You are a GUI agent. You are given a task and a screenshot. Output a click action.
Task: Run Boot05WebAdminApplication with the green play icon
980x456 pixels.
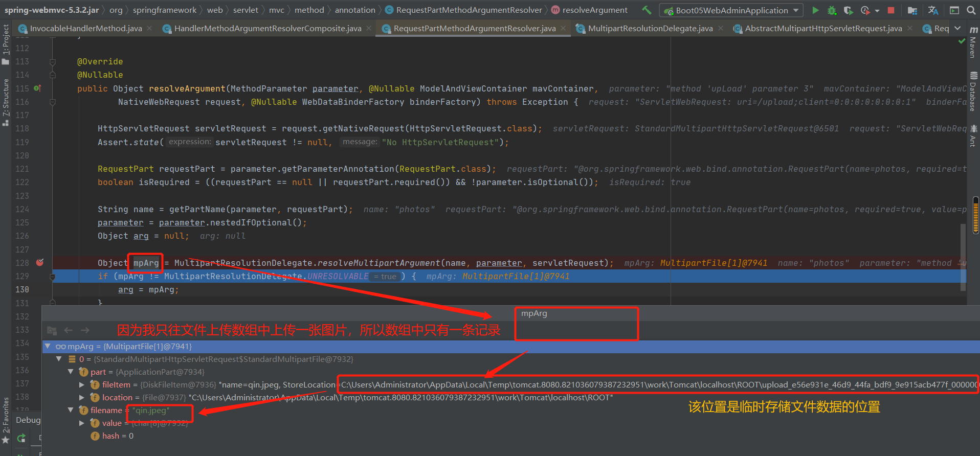coord(816,10)
